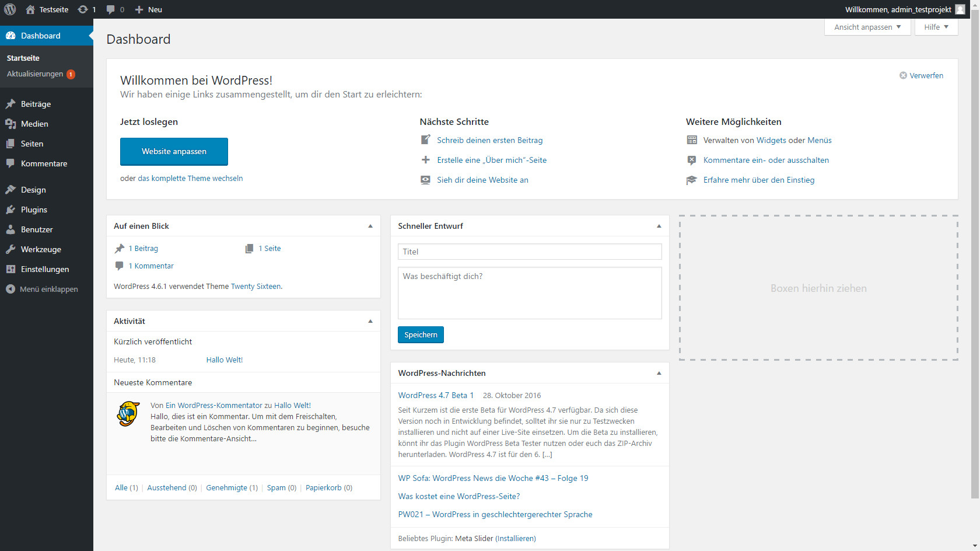Click the comments toggle bubble icon
This screenshot has height=551, width=980.
[692, 160]
